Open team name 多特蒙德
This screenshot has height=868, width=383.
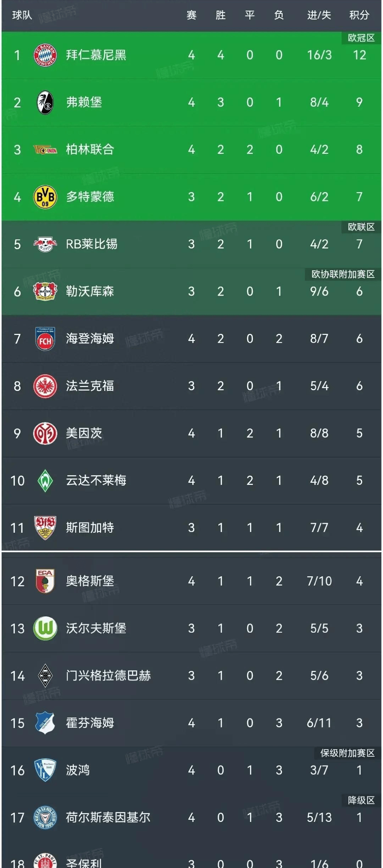[x=90, y=197]
